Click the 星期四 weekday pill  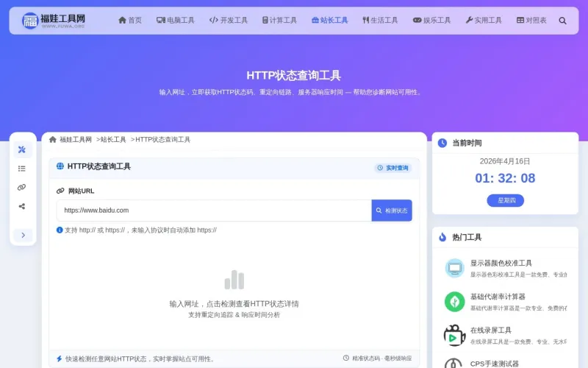click(x=506, y=200)
